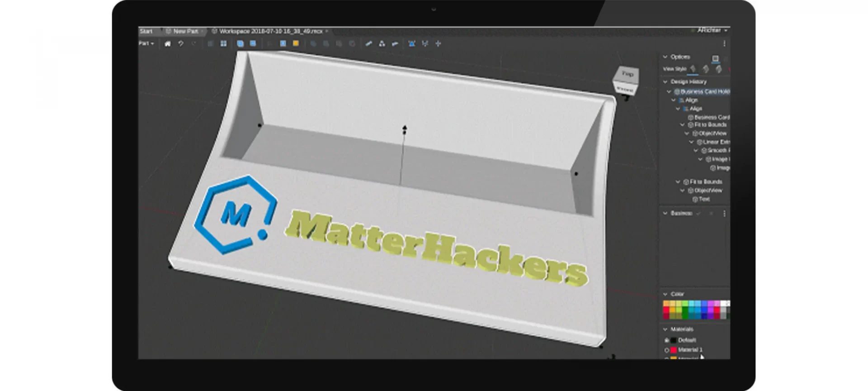Click the red Material 1 color square
Screen dimensions: 868x391
click(674, 350)
